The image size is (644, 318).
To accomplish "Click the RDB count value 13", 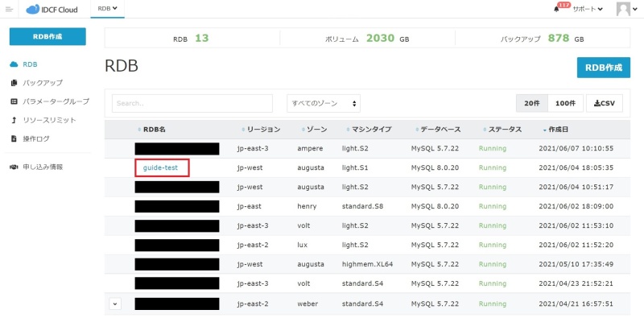I will [202, 38].
